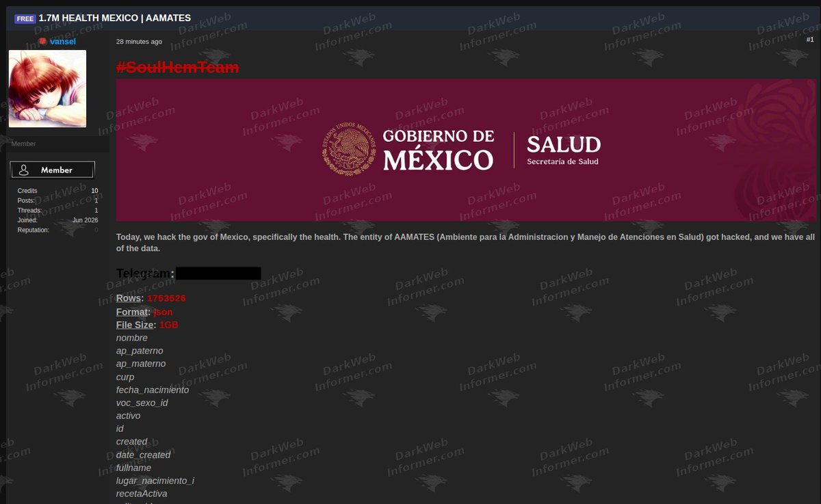Screen dimensions: 821x504
Task: Open the #1 post permalink
Action: click(810, 40)
